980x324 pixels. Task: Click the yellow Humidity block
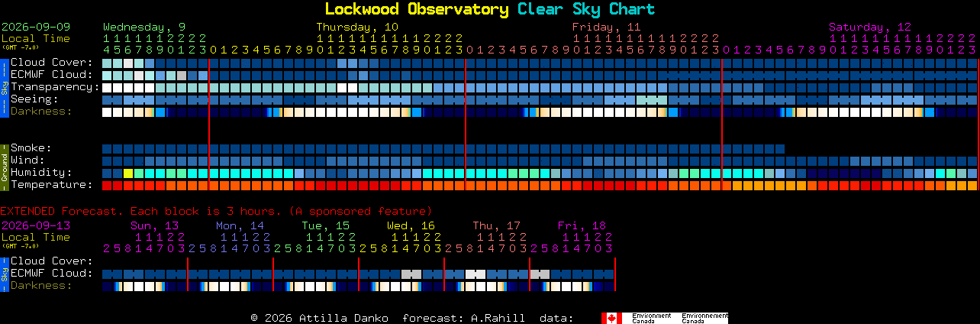click(128, 173)
